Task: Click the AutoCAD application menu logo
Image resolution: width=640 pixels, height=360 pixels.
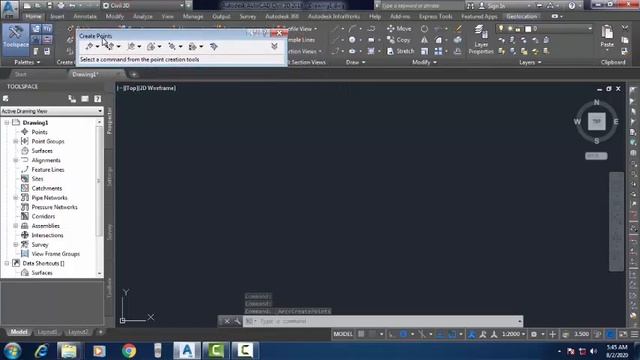Action: [9, 9]
